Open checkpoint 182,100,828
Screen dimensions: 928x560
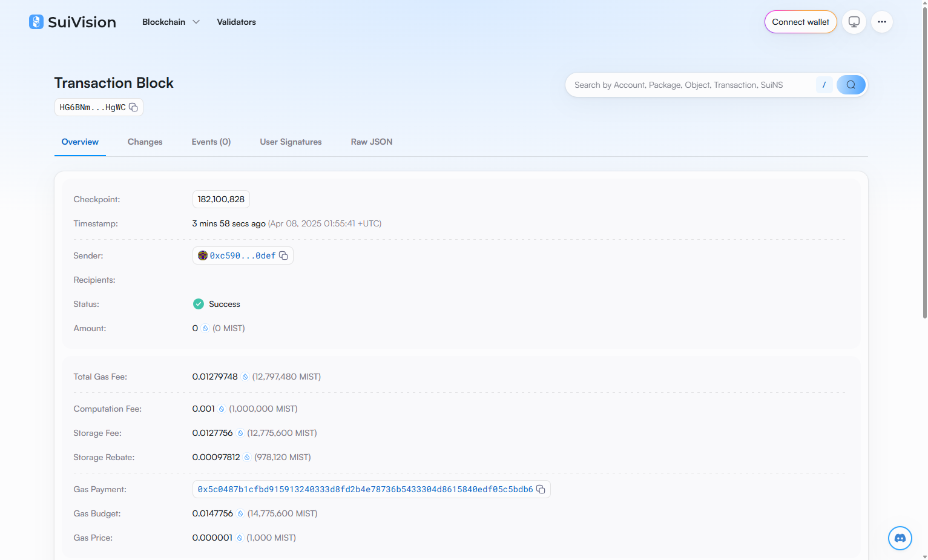[x=221, y=199]
